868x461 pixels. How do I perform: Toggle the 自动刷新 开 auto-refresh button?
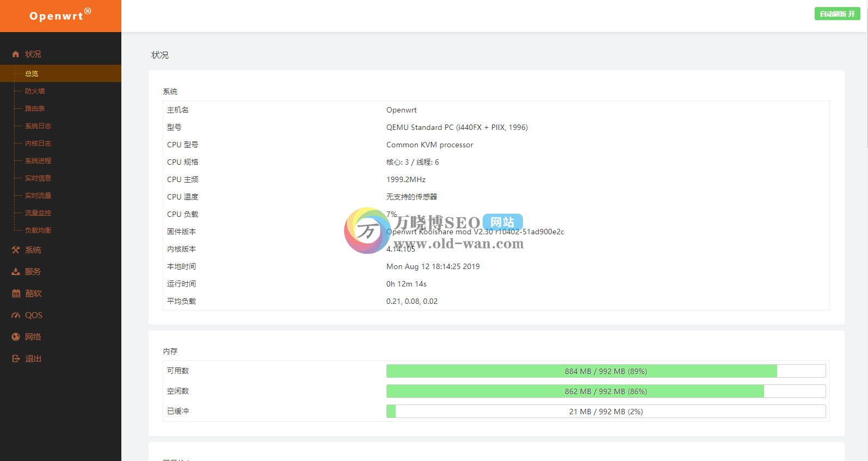click(837, 14)
